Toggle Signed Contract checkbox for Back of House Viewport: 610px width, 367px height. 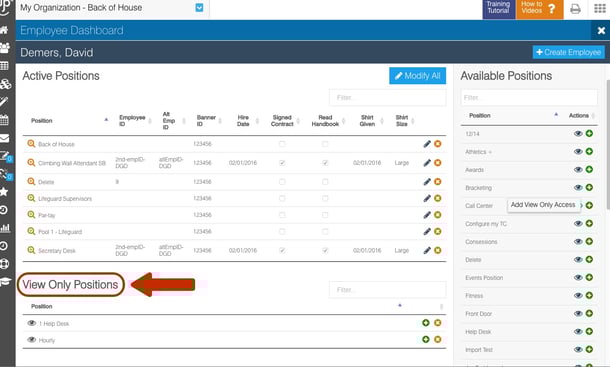pos(282,144)
